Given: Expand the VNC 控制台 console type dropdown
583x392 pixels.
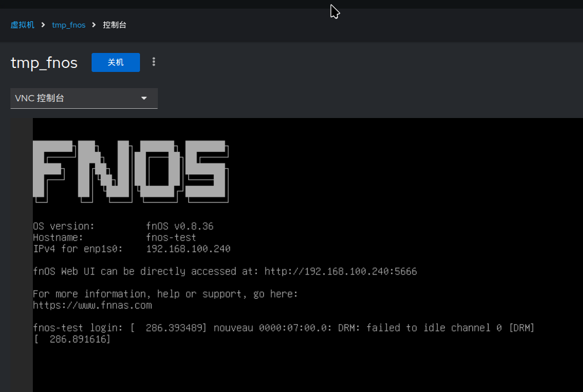Looking at the screenshot, I should coord(84,98).
